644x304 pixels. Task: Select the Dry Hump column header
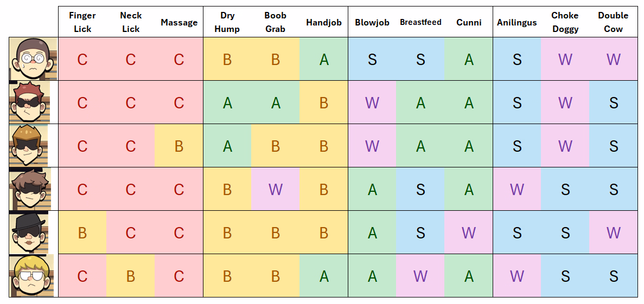click(227, 22)
